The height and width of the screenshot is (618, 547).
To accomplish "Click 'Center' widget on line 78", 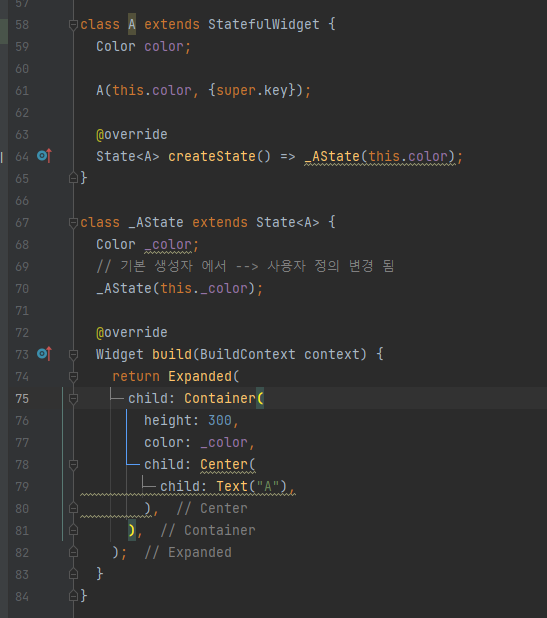I will pyautogui.click(x=224, y=465).
